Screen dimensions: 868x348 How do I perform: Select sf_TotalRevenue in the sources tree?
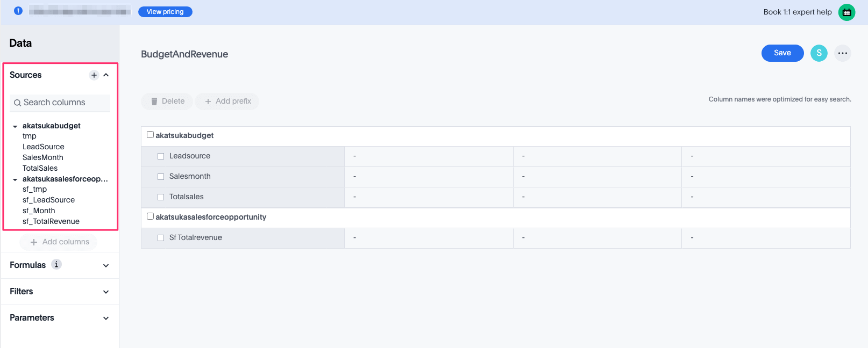(51, 221)
